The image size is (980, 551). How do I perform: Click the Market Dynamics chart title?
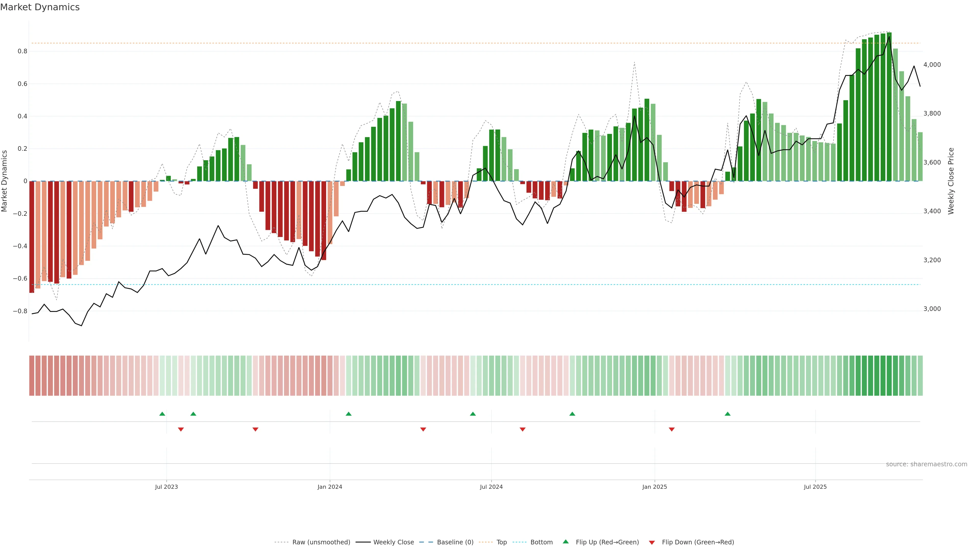pos(40,7)
